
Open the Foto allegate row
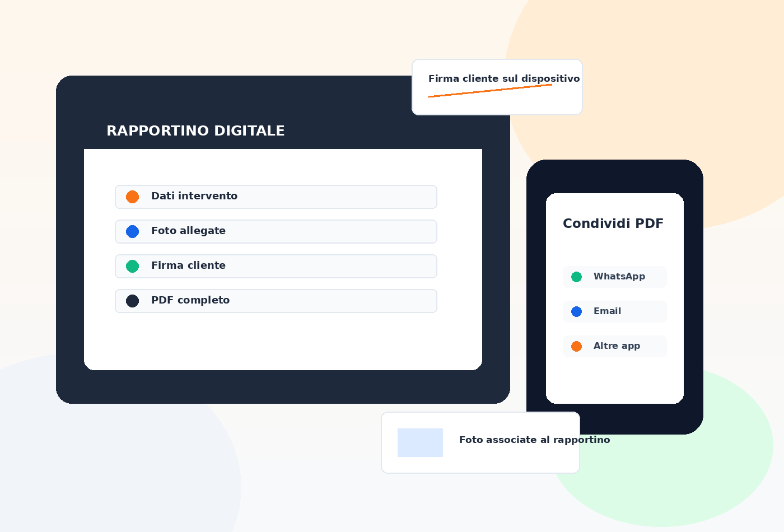[x=276, y=231]
